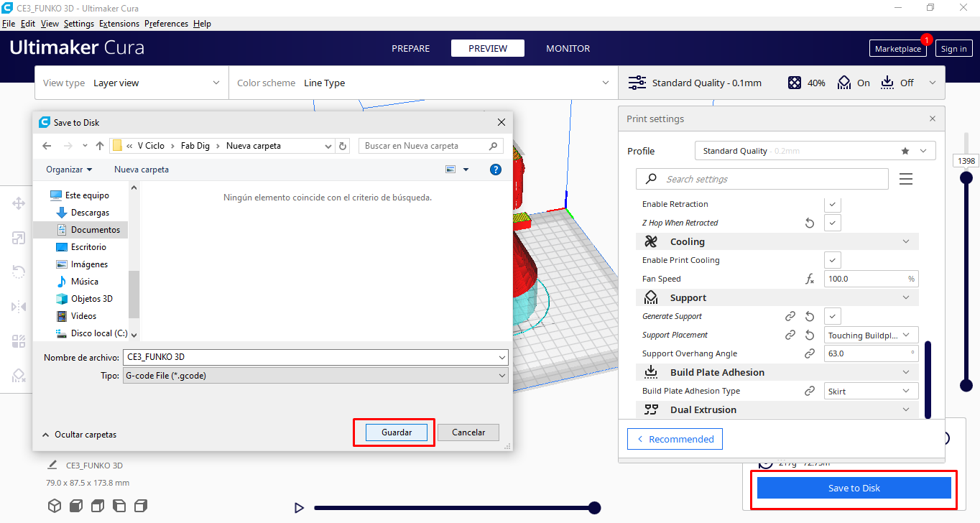Select the Mirror tool in Cura's left toolbar
Image resolution: width=980 pixels, height=523 pixels.
[19, 307]
